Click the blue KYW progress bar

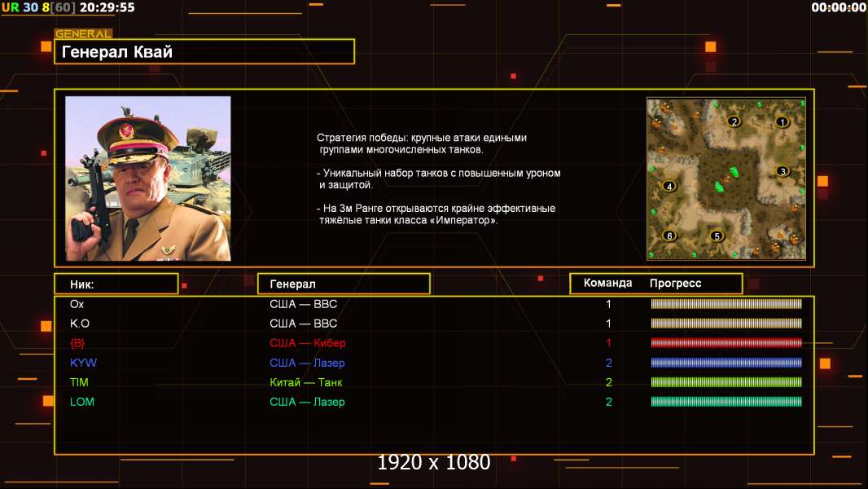(x=726, y=363)
